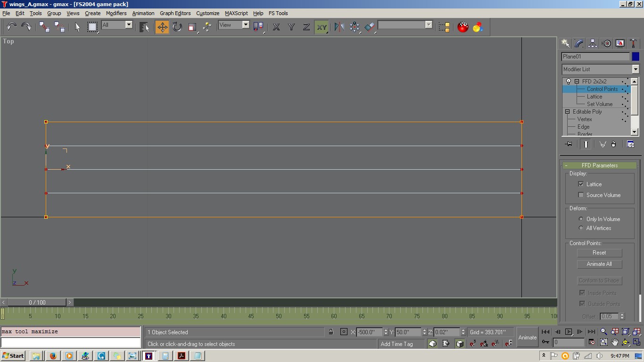Toggle Restrict to Y axis
The image size is (644, 362).
click(291, 27)
